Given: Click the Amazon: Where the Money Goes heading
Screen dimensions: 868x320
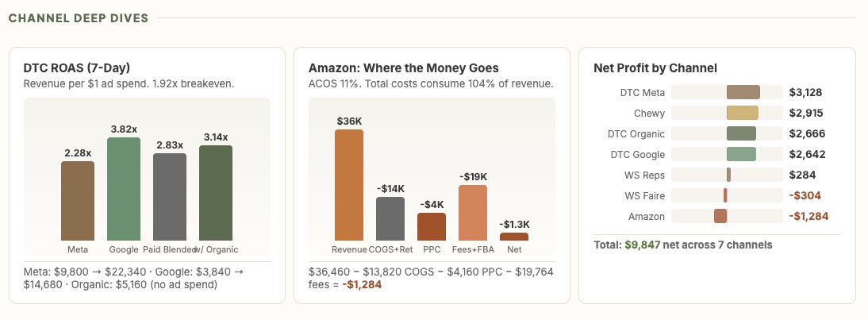Looking at the screenshot, I should coord(403,68).
